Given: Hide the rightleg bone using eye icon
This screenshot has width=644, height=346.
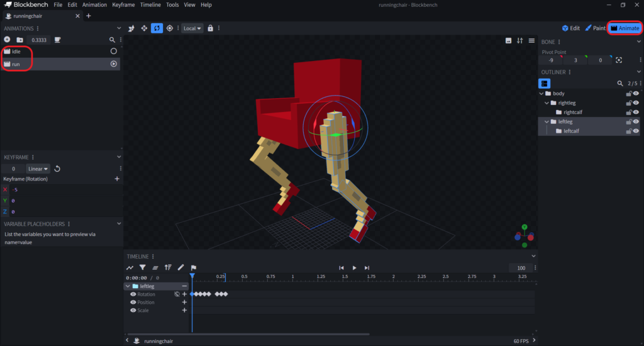Looking at the screenshot, I should [x=636, y=103].
